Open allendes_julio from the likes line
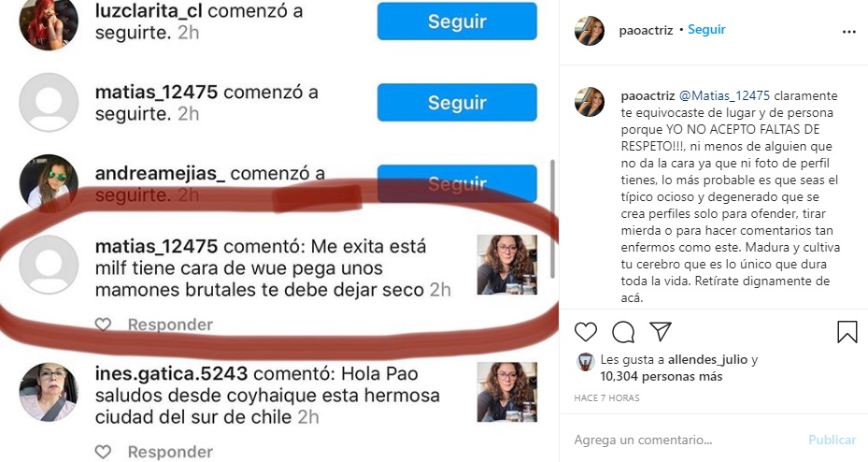This screenshot has height=462, width=868. 708,359
